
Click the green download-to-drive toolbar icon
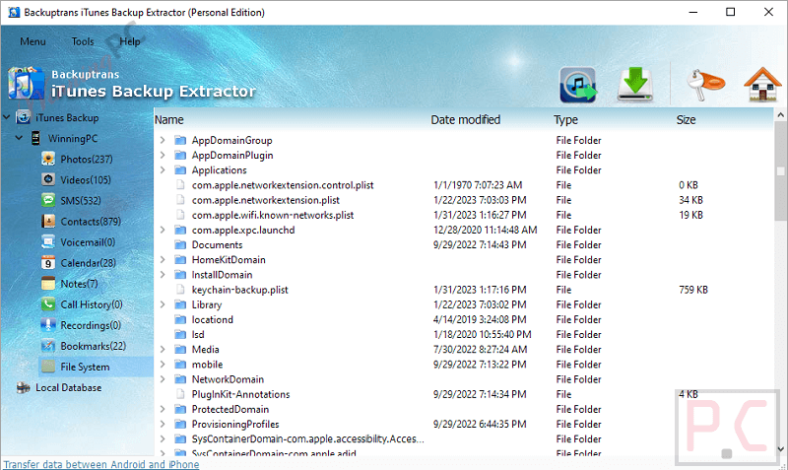635,84
